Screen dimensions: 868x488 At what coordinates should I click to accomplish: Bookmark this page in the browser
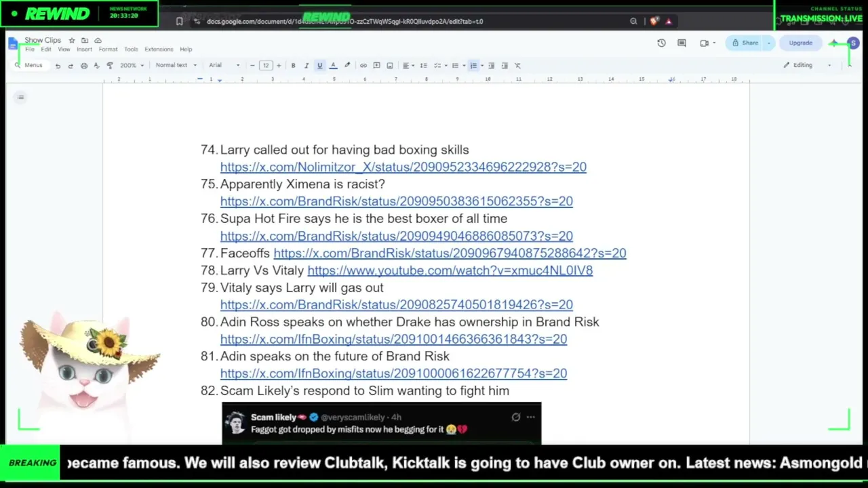click(x=179, y=22)
